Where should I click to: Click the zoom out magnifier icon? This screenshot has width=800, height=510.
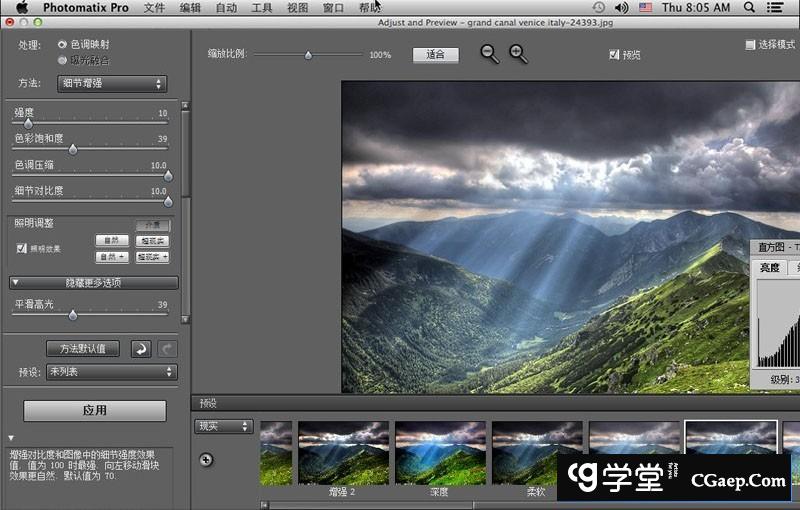point(488,54)
